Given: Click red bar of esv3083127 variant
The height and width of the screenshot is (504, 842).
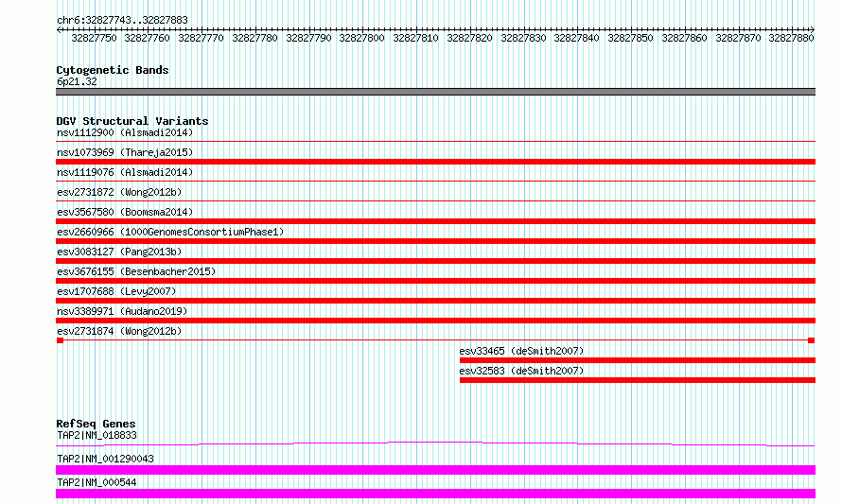Looking at the screenshot, I should click(x=435, y=261).
